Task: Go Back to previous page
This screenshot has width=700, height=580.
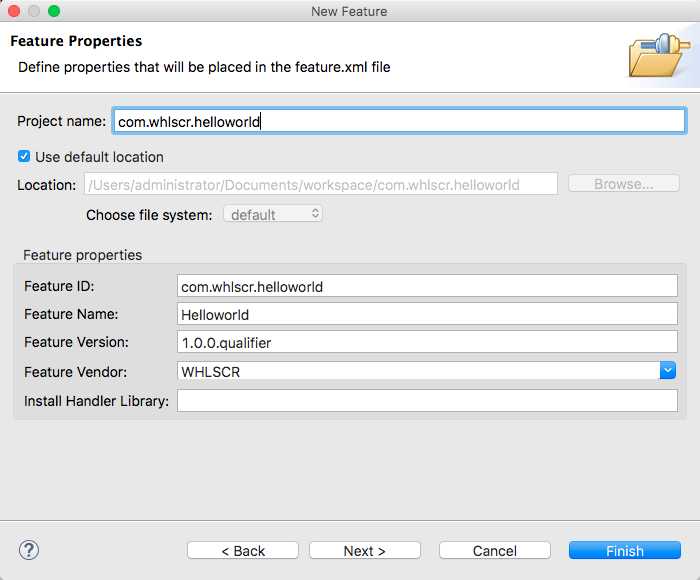Action: [x=243, y=551]
